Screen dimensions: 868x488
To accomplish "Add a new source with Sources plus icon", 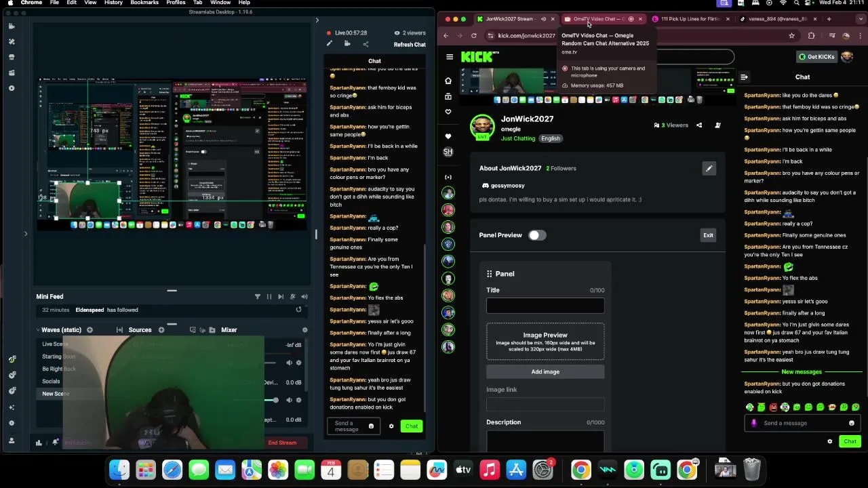I will [161, 330].
